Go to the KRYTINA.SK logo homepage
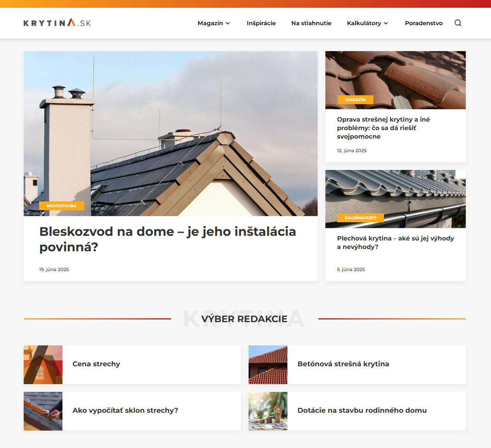 [57, 23]
